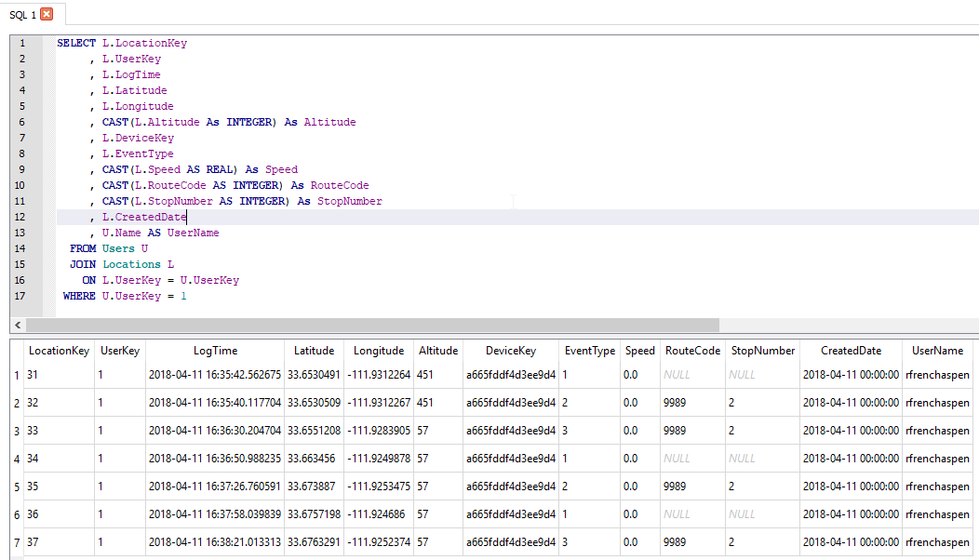This screenshot has width=979, height=560.
Task: Select LogTime cell 2018-04-11 16:35:42.562675
Action: tap(215, 375)
